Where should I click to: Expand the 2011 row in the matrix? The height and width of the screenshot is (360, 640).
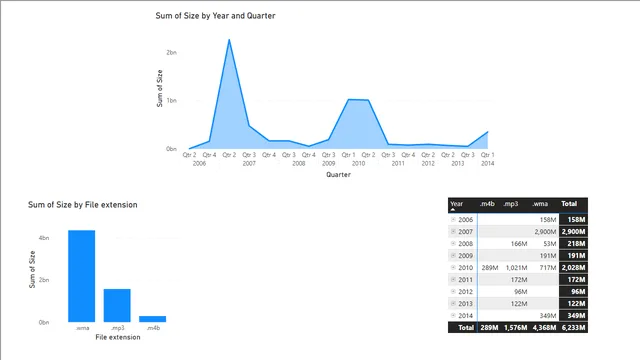coord(453,280)
